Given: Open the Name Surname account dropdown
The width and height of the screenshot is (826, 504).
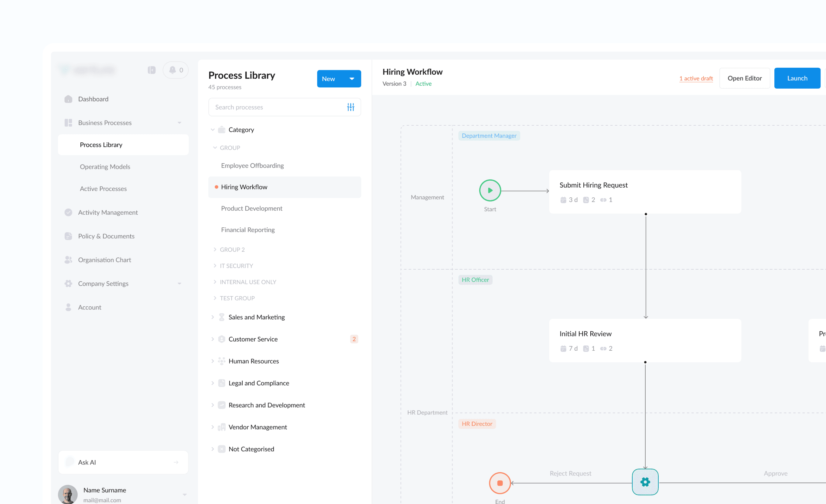Looking at the screenshot, I should click(x=185, y=495).
